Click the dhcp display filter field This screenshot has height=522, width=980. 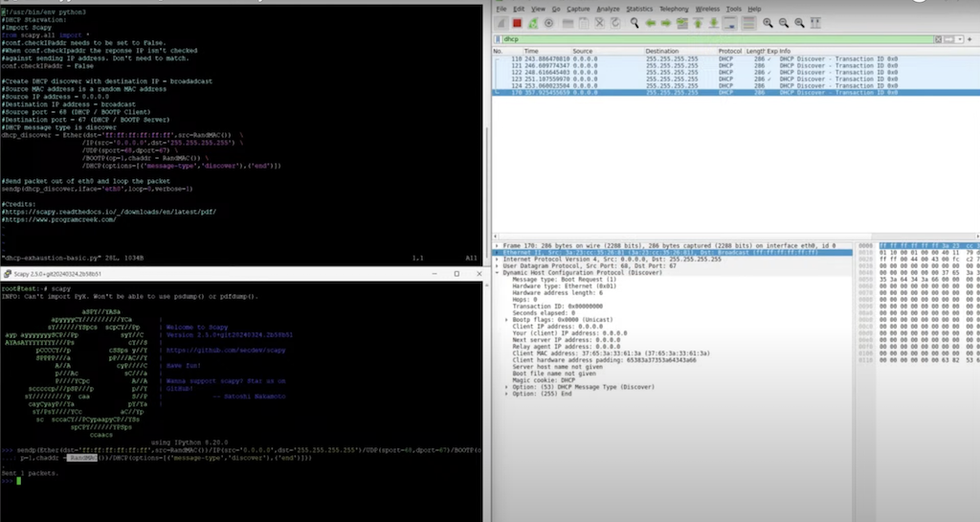click(x=670, y=39)
